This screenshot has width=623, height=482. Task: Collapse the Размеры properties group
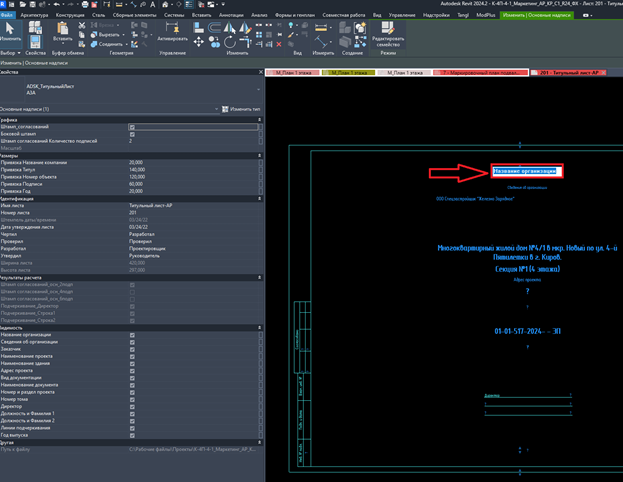tap(259, 156)
